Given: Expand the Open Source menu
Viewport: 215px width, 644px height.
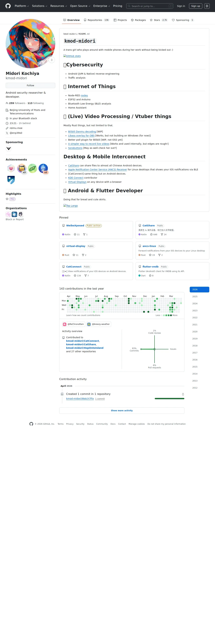Looking at the screenshot, I should 80,6.
